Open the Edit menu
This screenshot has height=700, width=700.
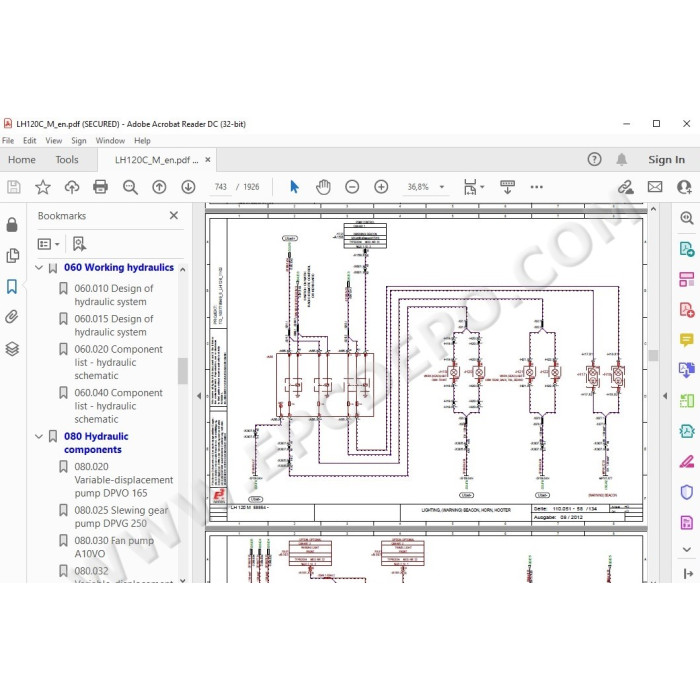click(x=29, y=141)
